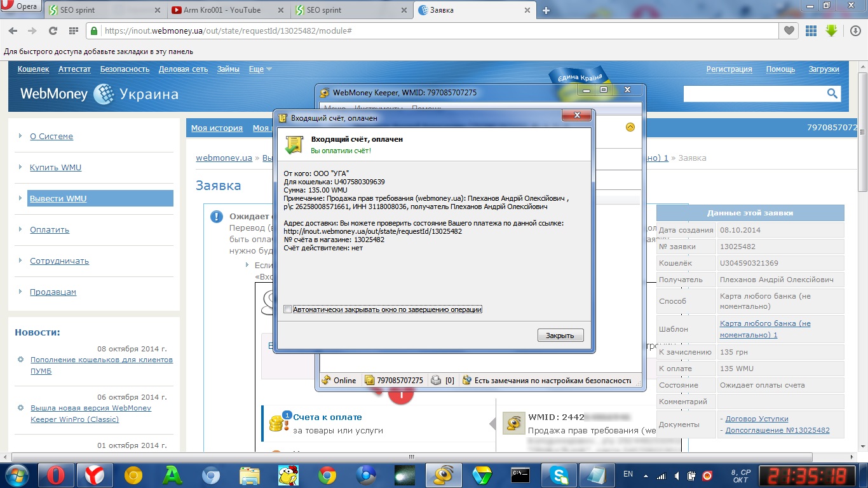Open Windows Explorer folder in the taskbar
Screen dimensions: 868x488
click(250, 475)
